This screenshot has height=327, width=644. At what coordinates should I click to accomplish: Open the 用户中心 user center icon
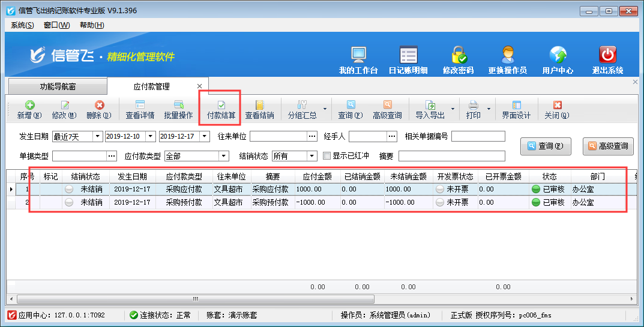point(558,60)
